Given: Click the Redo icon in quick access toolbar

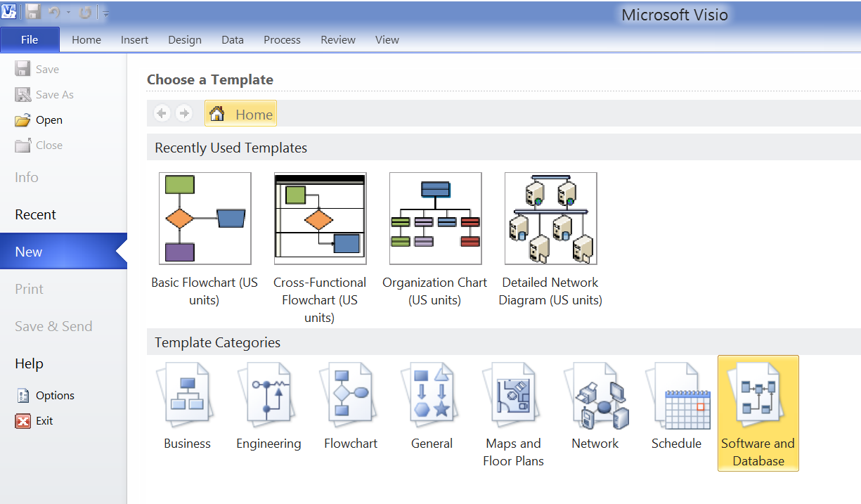Looking at the screenshot, I should [x=85, y=12].
